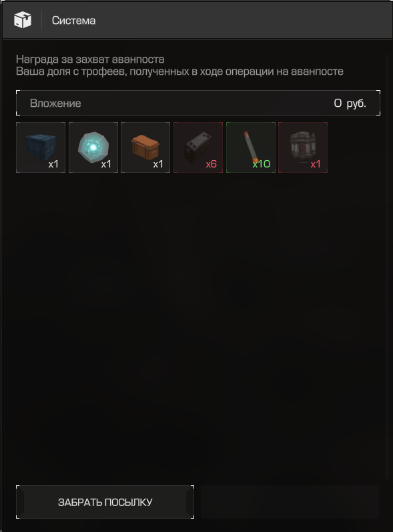393x532 pixels.
Task: Click the x1 count on orange case
Action: point(158,164)
